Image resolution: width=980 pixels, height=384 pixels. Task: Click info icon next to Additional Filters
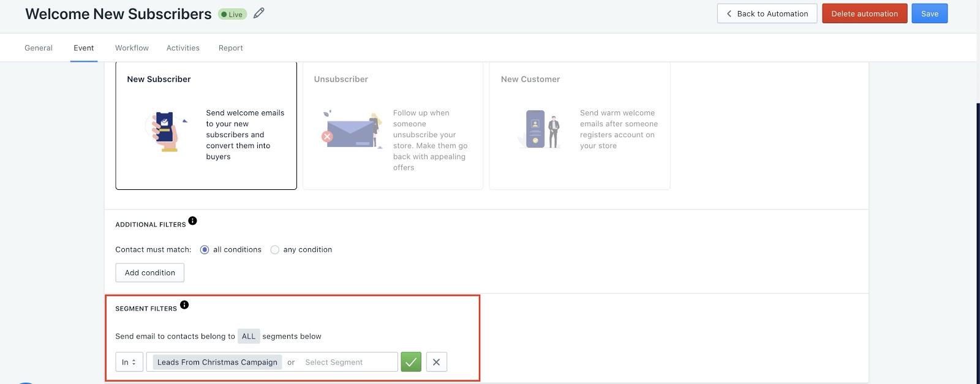[x=192, y=221]
